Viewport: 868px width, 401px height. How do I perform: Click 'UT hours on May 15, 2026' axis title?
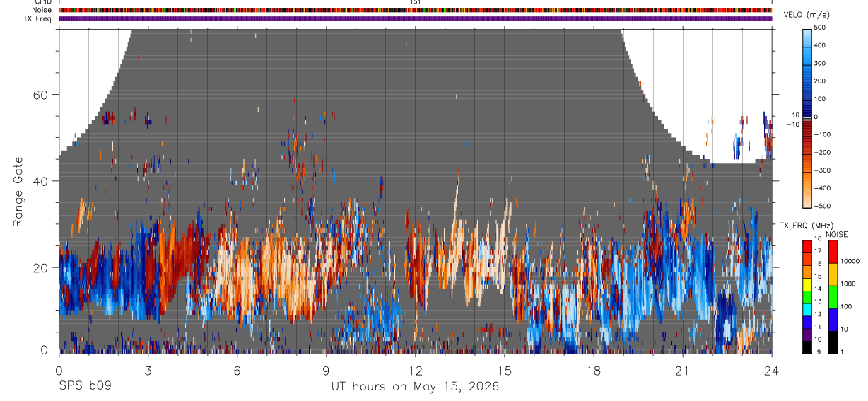click(x=415, y=387)
